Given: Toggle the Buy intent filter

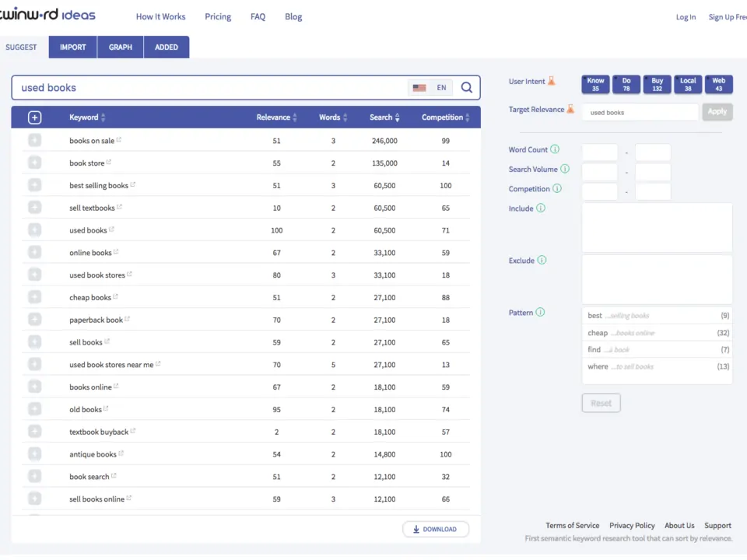Looking at the screenshot, I should (x=658, y=84).
